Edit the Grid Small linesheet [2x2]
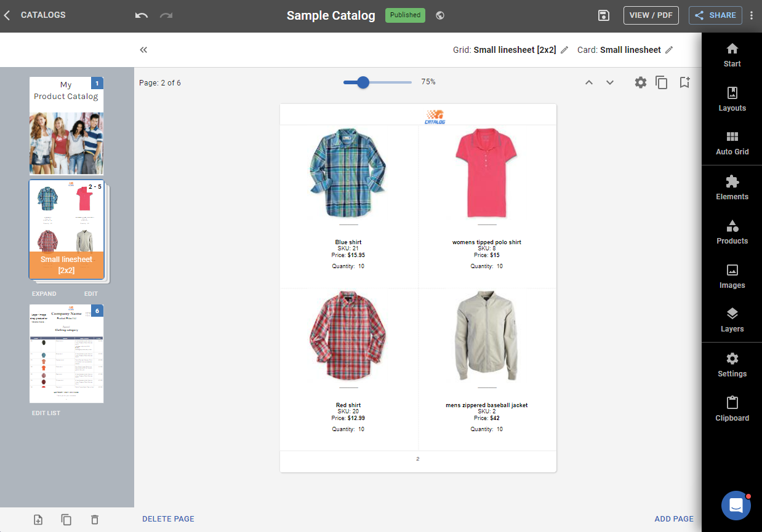The image size is (762, 532). [564, 50]
